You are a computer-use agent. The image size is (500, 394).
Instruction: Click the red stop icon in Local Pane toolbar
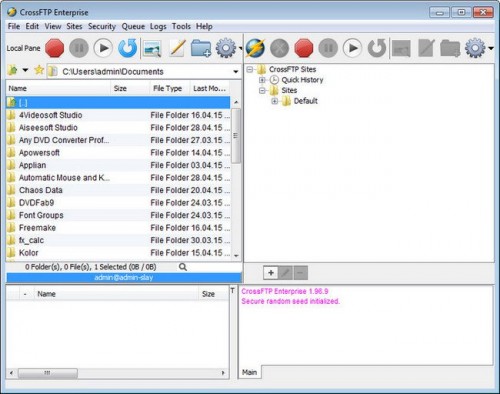pos(55,48)
